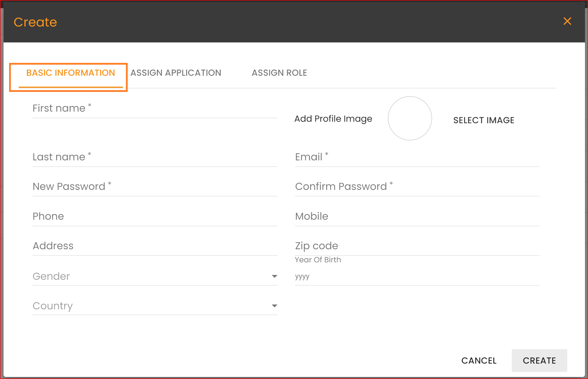Expand the Gender dropdown arrow
The image size is (588, 379).
274,276
